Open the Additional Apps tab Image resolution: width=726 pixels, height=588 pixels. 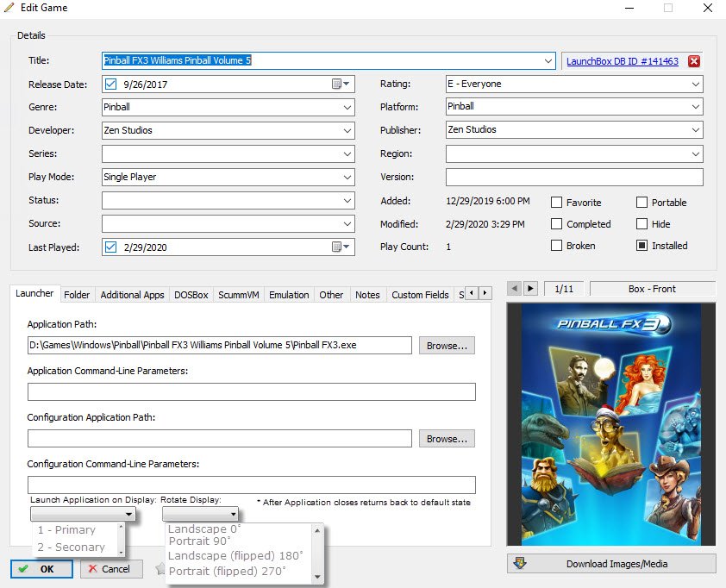tap(133, 295)
